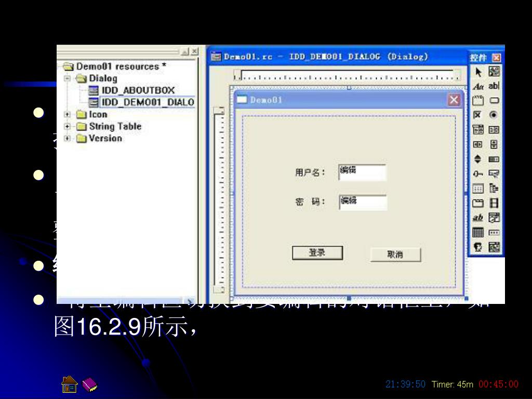
Task: Select the Icon folder label
Action: [98, 114]
